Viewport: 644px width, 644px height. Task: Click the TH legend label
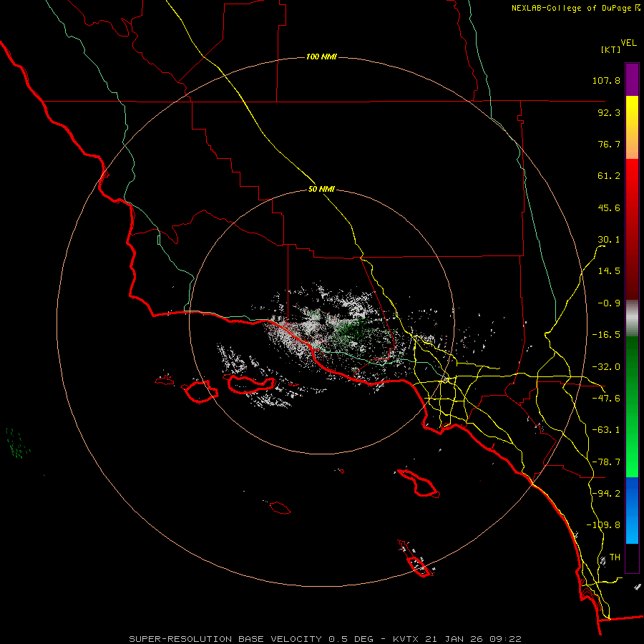tap(615, 557)
